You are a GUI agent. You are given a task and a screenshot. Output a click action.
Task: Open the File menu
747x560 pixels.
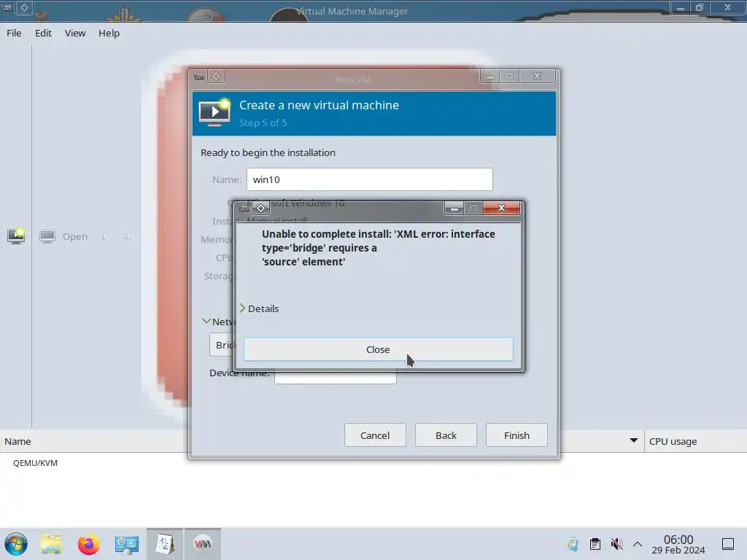point(14,33)
